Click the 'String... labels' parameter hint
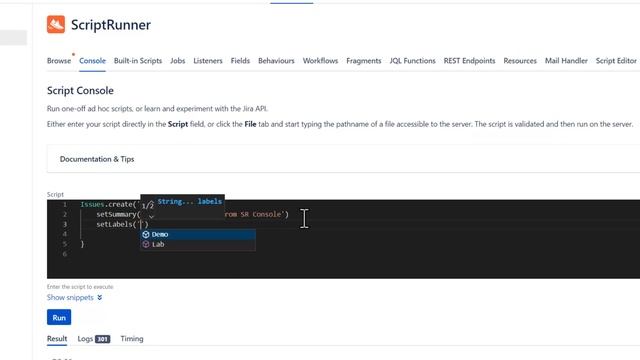The image size is (640, 360). (x=190, y=201)
